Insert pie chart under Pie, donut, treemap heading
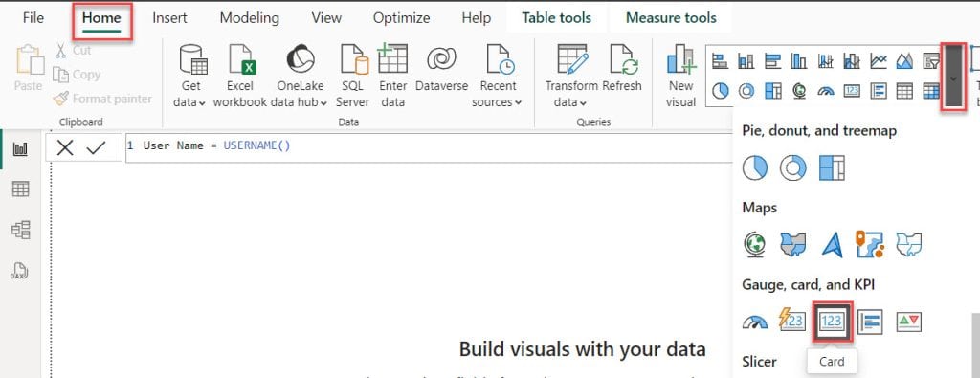 tap(755, 168)
